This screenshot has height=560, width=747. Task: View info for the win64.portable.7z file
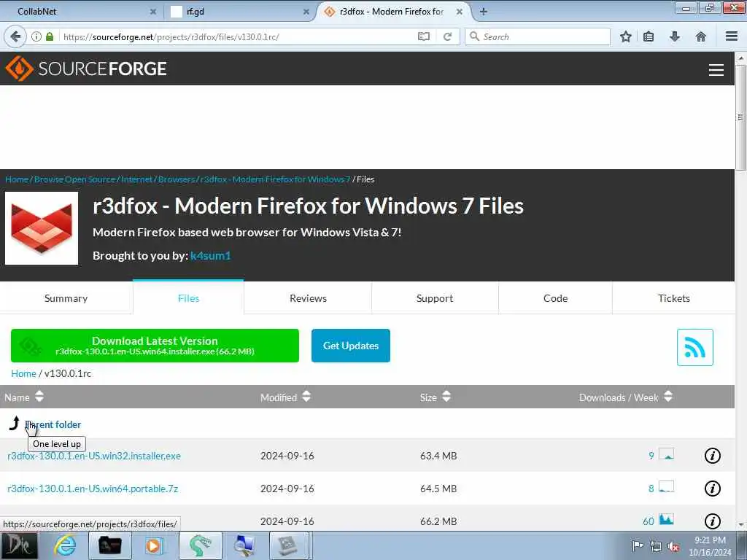coord(712,489)
